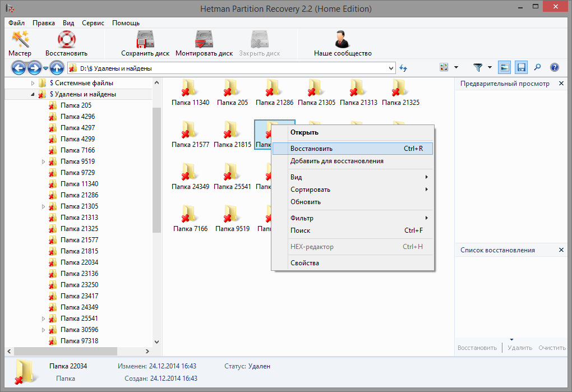Open filter dropdown arrow
Screen dimensions: 572x392
coord(490,67)
